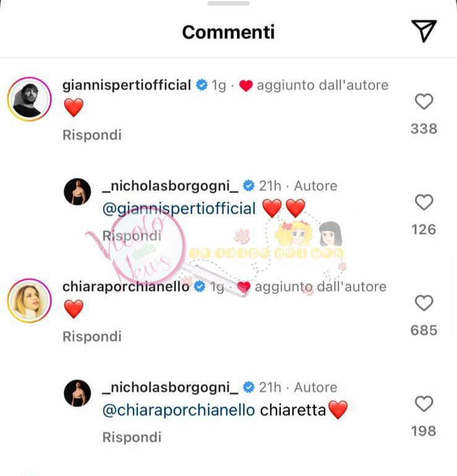
Task: Tap the drag handle at sheet top
Action: 228,3
